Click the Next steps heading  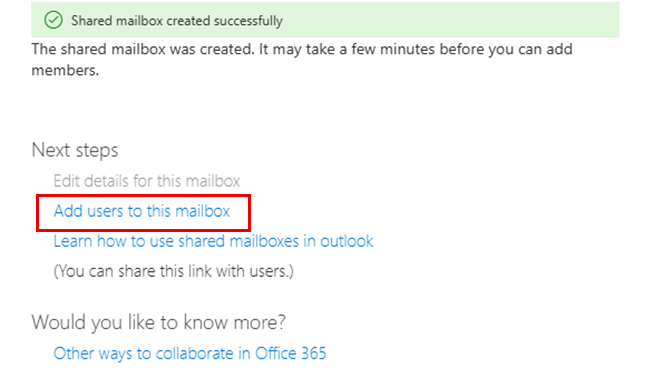75,150
